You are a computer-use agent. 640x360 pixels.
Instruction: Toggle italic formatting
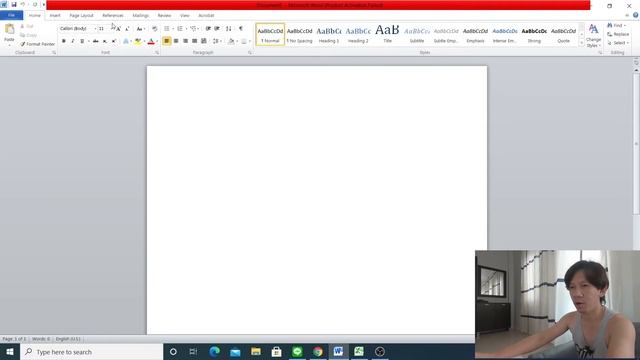point(73,41)
